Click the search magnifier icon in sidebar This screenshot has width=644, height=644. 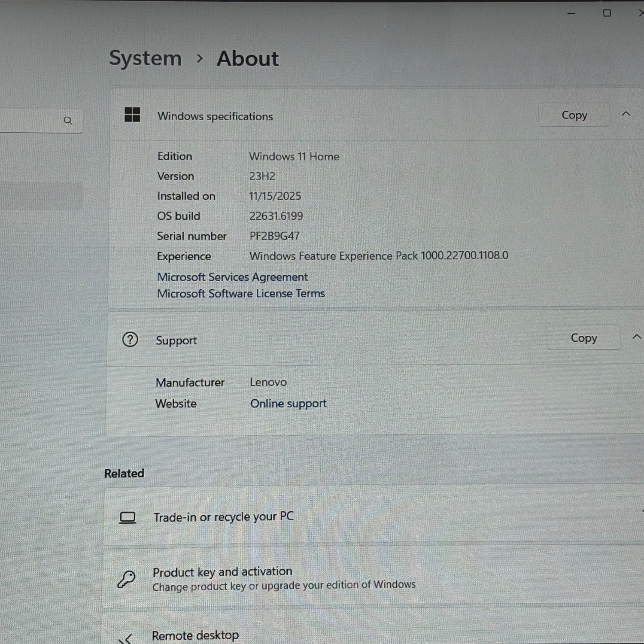click(x=68, y=121)
